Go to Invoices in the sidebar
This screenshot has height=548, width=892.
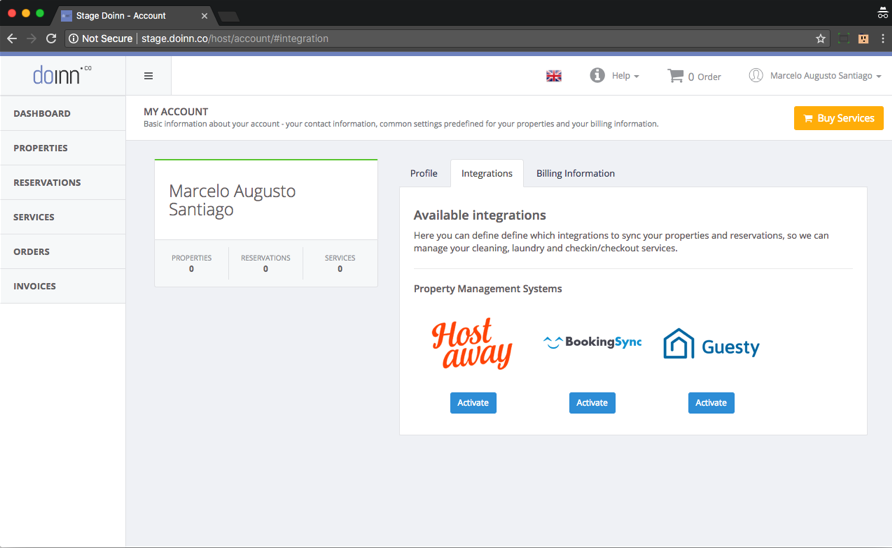point(63,286)
